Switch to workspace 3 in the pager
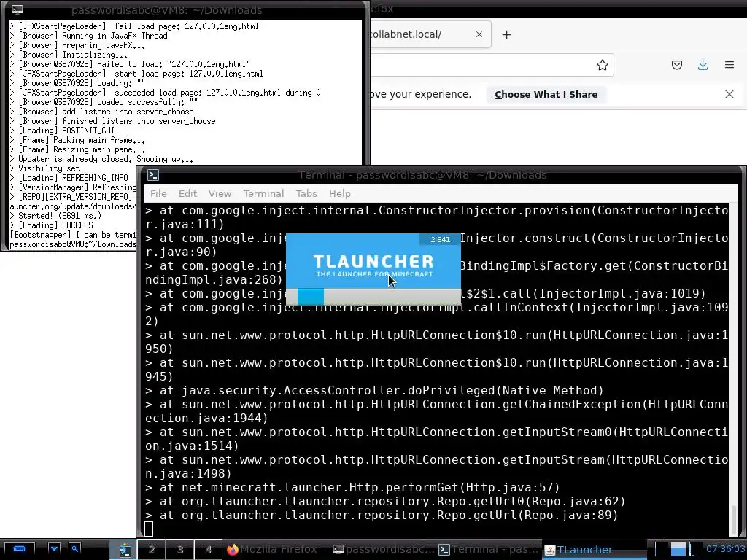 180,550
